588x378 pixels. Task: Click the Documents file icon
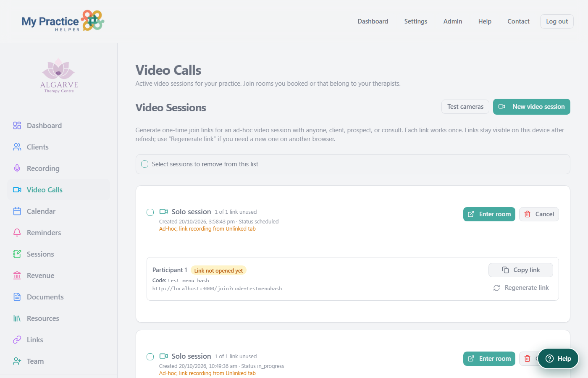(17, 297)
